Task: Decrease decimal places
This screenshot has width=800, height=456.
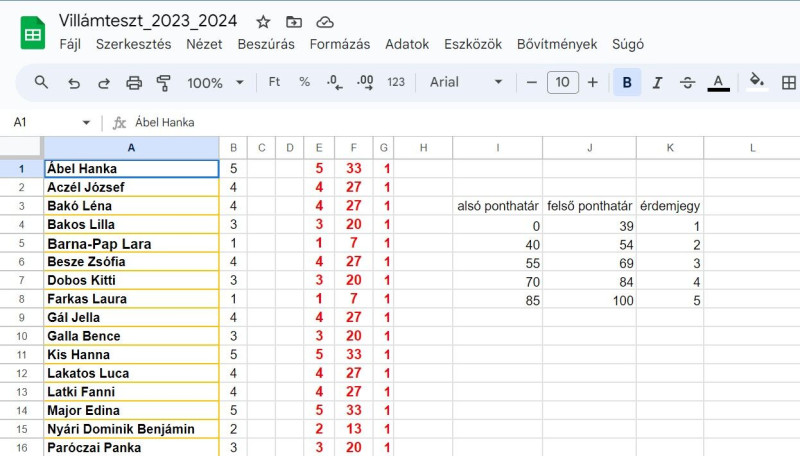Action: point(335,82)
